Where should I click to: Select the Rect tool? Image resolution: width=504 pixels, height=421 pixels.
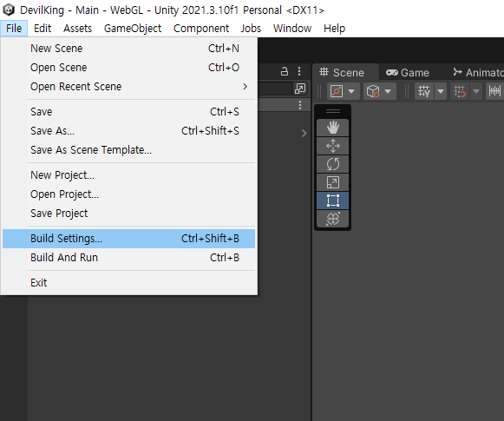click(x=333, y=201)
